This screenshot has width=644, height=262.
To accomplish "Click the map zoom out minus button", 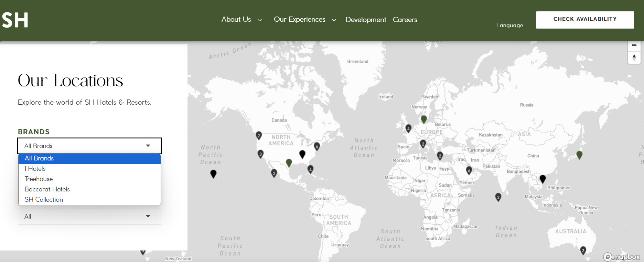I will tap(634, 45).
